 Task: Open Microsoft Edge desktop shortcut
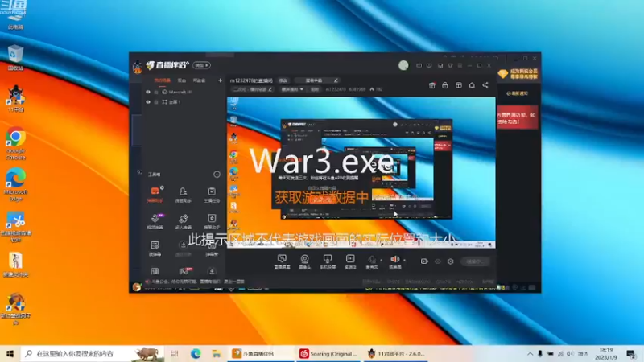click(x=15, y=185)
